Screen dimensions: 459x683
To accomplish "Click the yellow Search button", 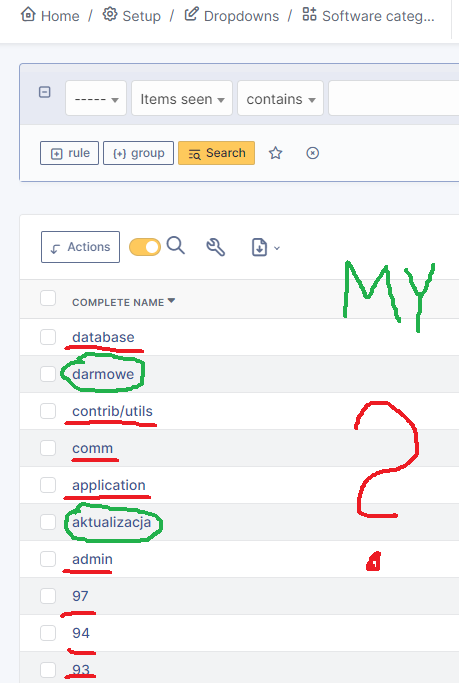I will pos(216,153).
